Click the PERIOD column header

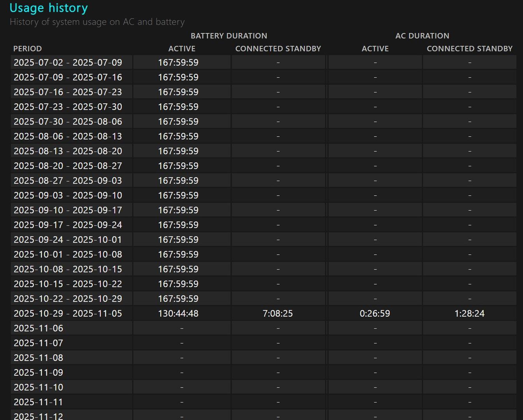point(27,49)
